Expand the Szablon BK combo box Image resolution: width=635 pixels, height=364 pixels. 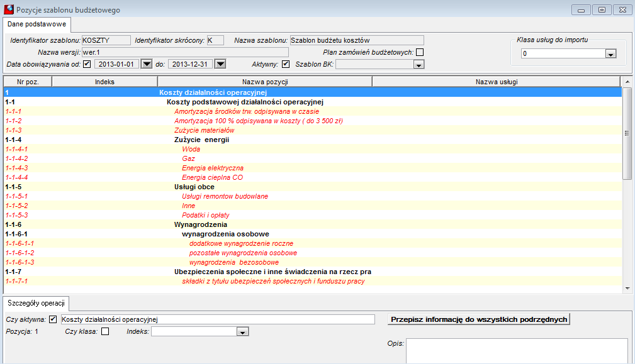(419, 64)
